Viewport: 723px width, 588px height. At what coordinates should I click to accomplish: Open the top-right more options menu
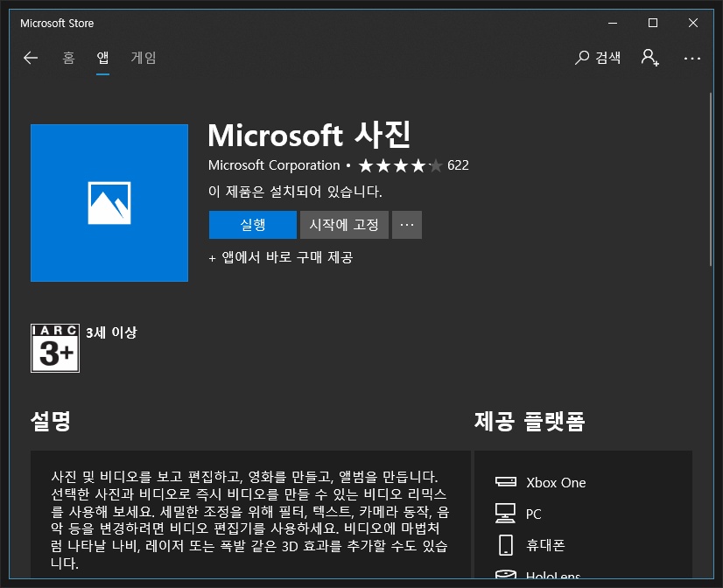coord(692,59)
